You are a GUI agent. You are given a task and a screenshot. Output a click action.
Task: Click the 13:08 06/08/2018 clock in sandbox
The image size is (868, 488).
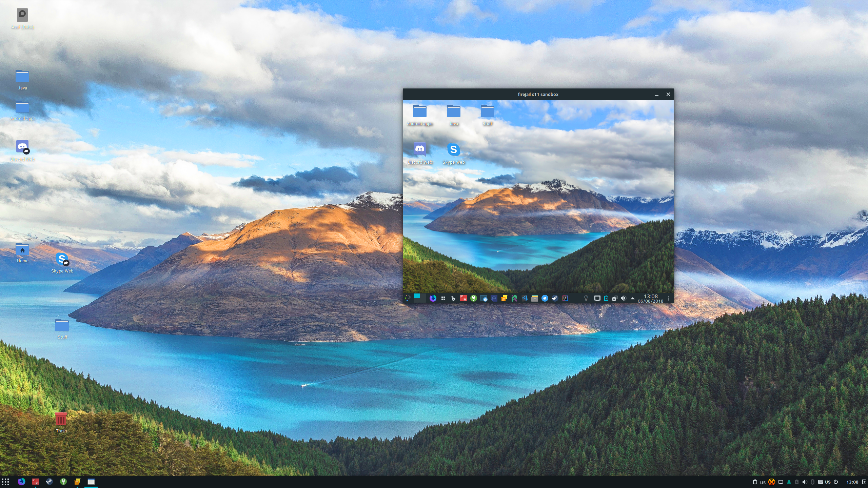point(651,299)
